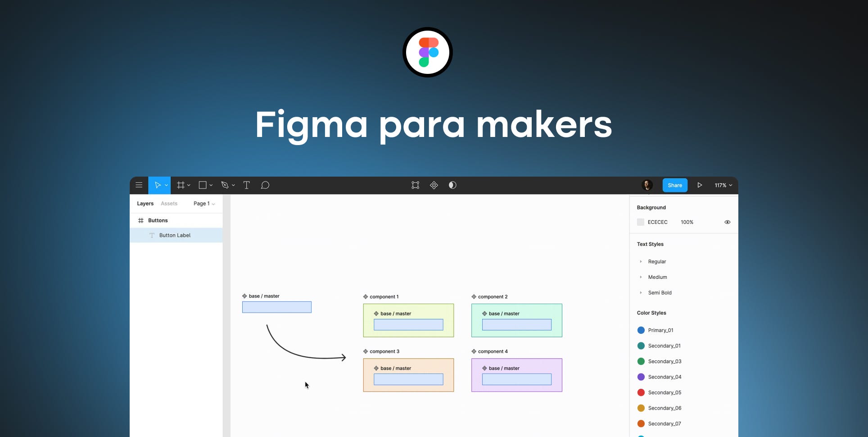
Task: Switch to the Assets tab
Action: click(x=169, y=204)
